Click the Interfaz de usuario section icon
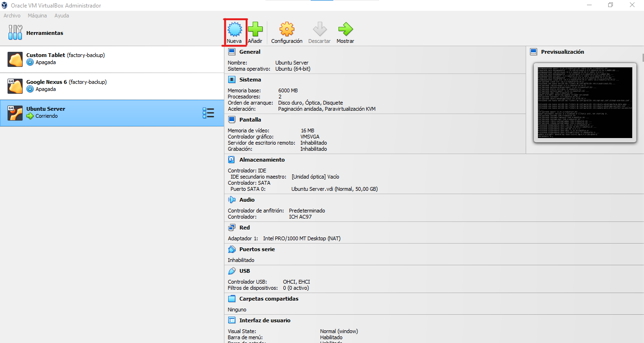This screenshot has height=343, width=644. [231, 320]
